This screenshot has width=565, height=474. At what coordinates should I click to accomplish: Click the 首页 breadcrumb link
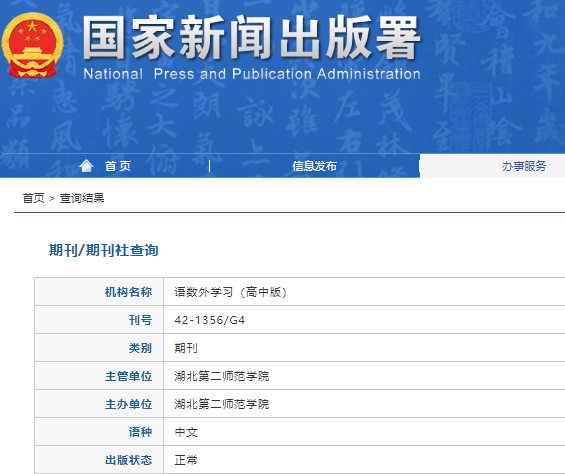[34, 198]
